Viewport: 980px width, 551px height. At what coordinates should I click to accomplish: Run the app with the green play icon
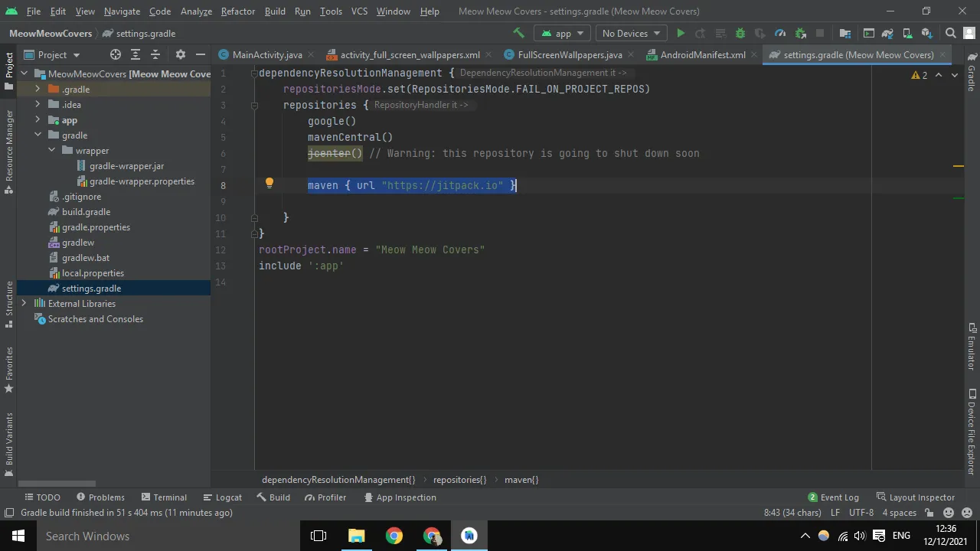coord(681,33)
